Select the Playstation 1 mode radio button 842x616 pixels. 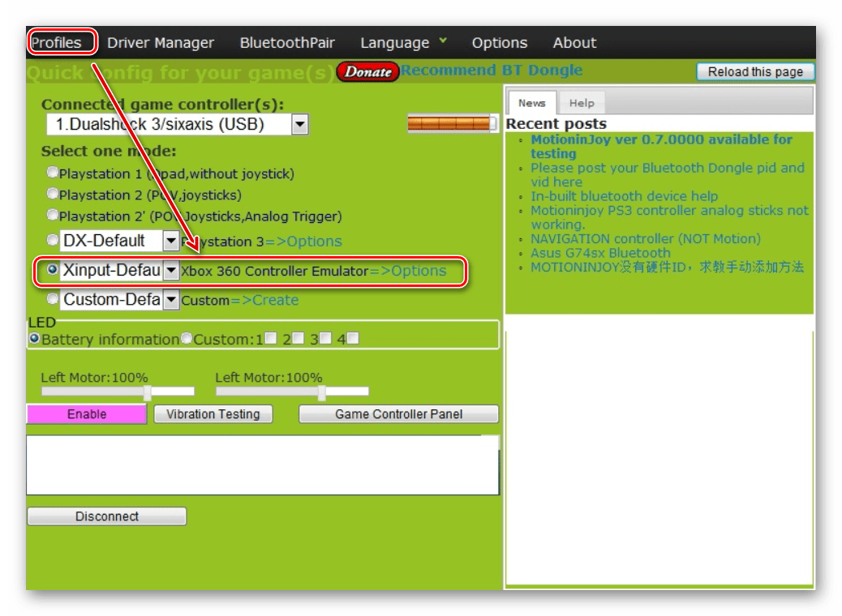click(x=53, y=173)
